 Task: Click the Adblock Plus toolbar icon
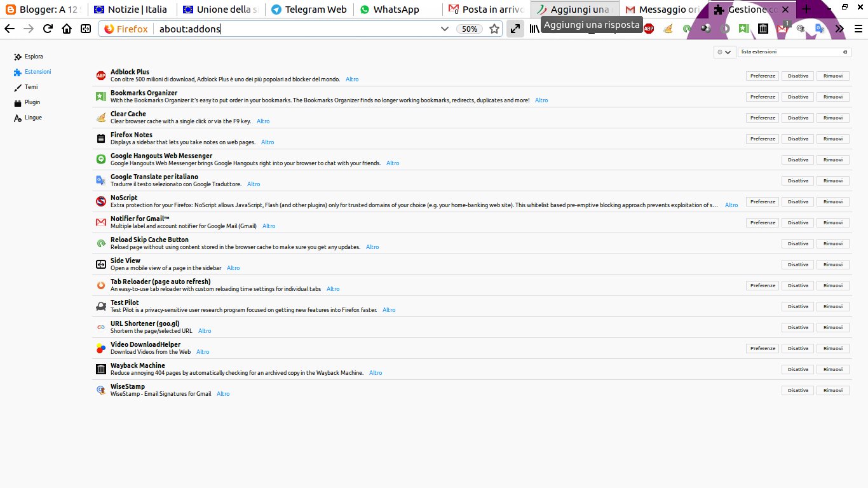point(649,29)
